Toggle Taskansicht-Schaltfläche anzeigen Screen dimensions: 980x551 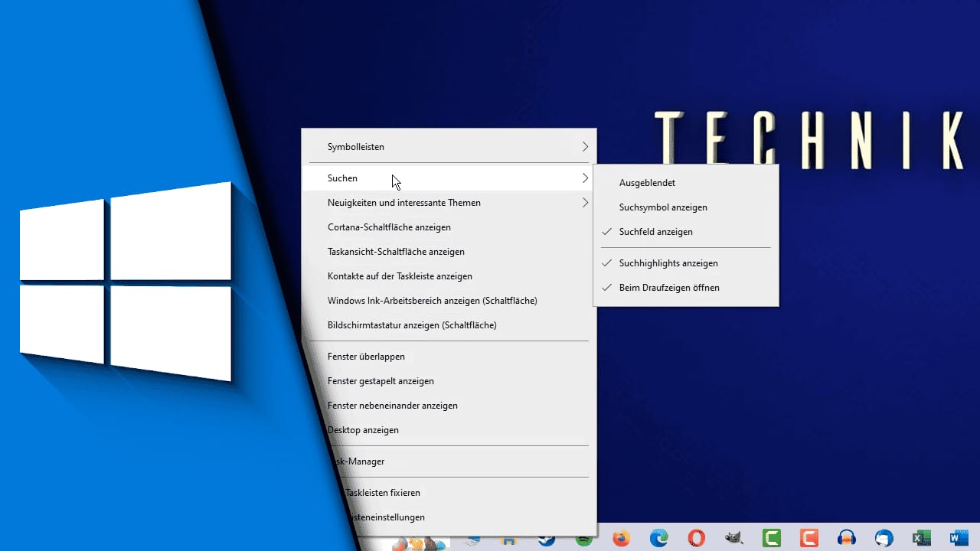tap(449, 252)
